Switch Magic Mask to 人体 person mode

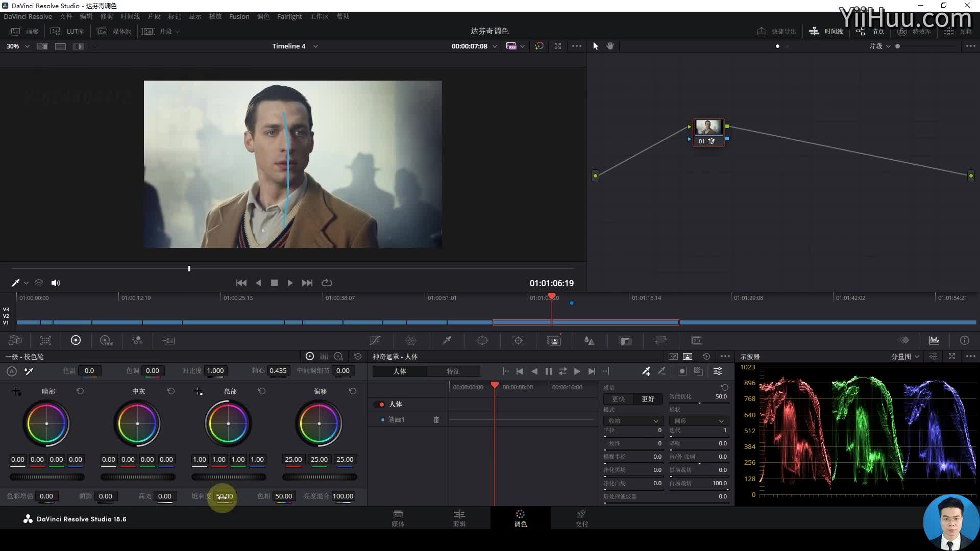click(x=400, y=371)
